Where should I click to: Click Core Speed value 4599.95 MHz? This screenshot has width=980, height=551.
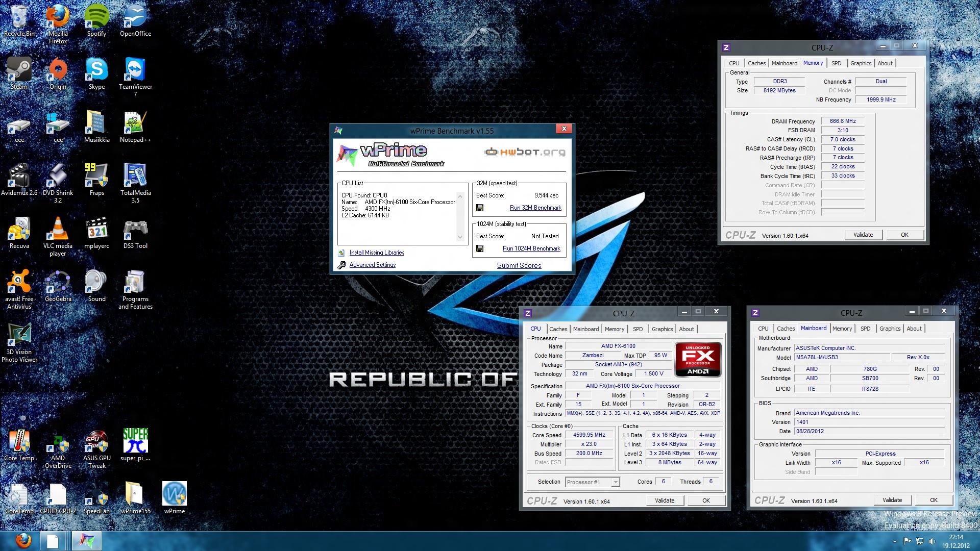pos(589,435)
